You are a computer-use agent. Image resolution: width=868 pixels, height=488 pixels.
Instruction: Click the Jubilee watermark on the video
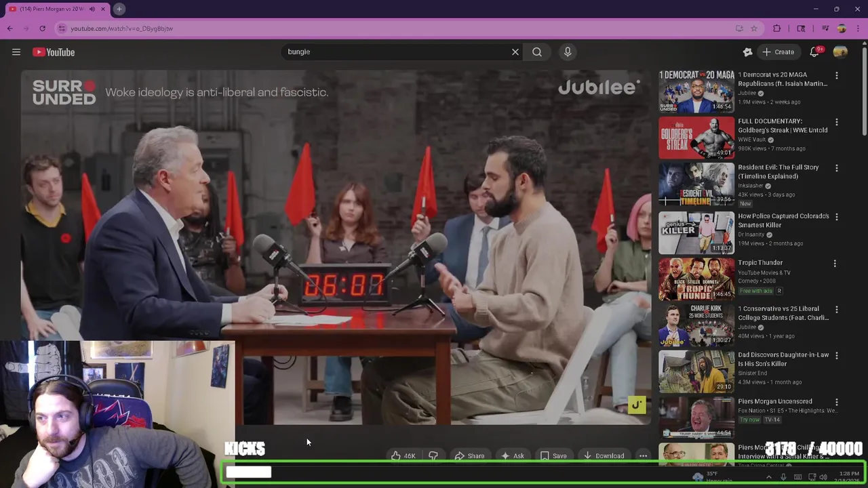click(x=636, y=405)
